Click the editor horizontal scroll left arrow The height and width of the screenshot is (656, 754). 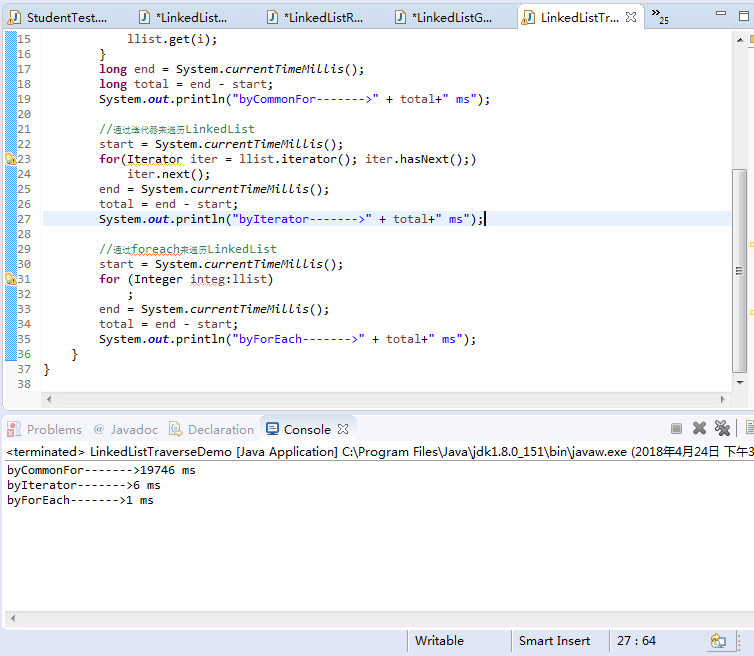(x=49, y=399)
